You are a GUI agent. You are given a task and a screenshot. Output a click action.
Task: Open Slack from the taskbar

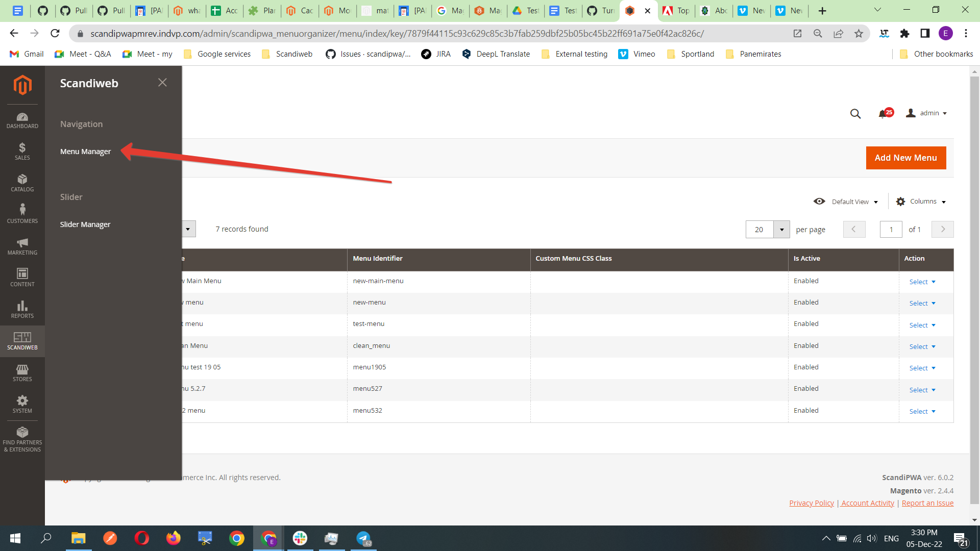point(300,538)
